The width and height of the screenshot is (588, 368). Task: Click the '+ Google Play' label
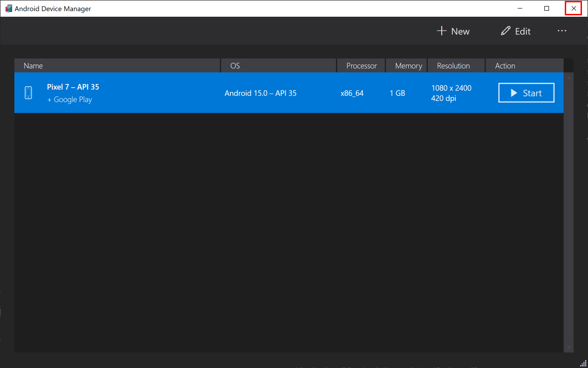coord(70,99)
